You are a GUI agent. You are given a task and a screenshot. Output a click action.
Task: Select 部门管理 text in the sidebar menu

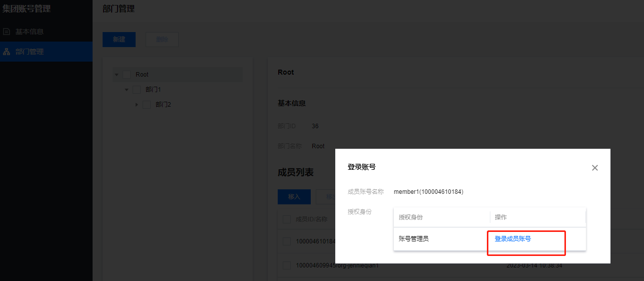tap(29, 52)
